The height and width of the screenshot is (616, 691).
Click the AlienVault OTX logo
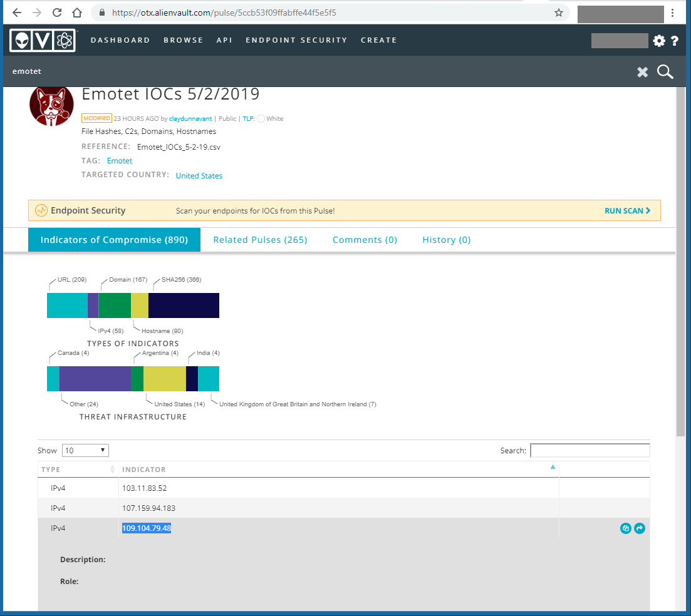tap(43, 41)
